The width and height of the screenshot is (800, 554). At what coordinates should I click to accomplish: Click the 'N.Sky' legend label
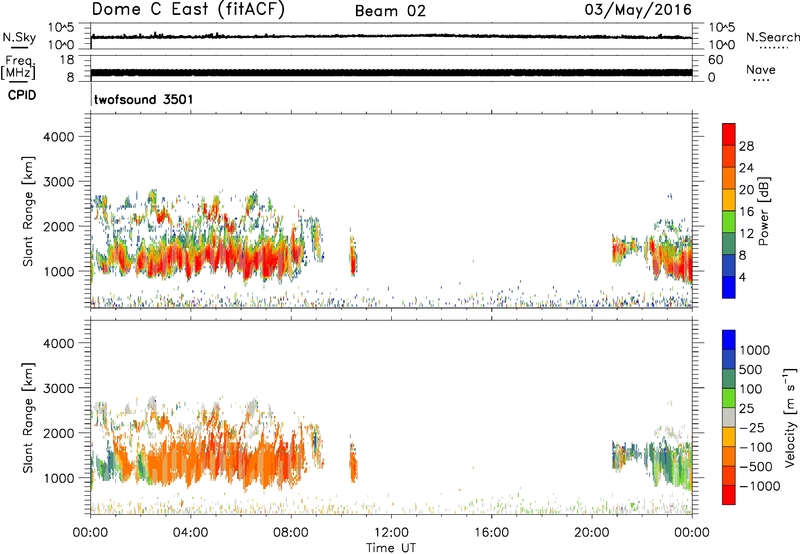click(19, 37)
